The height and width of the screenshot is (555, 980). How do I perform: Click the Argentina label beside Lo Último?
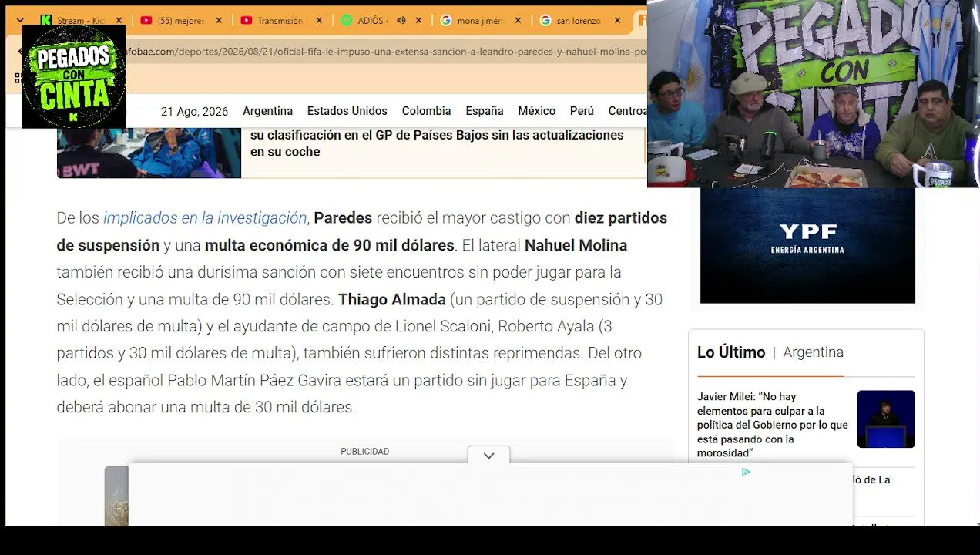point(813,352)
